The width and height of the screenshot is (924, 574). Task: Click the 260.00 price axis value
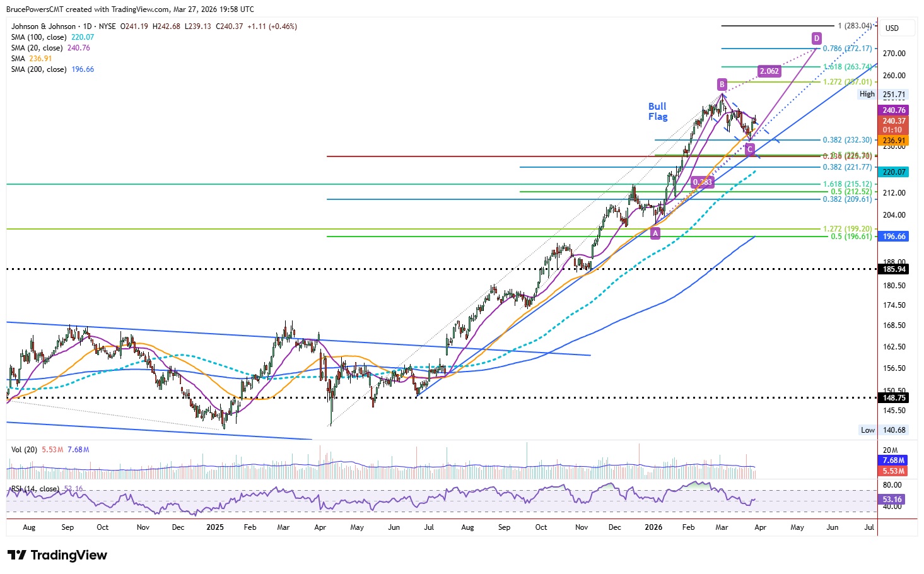point(894,76)
